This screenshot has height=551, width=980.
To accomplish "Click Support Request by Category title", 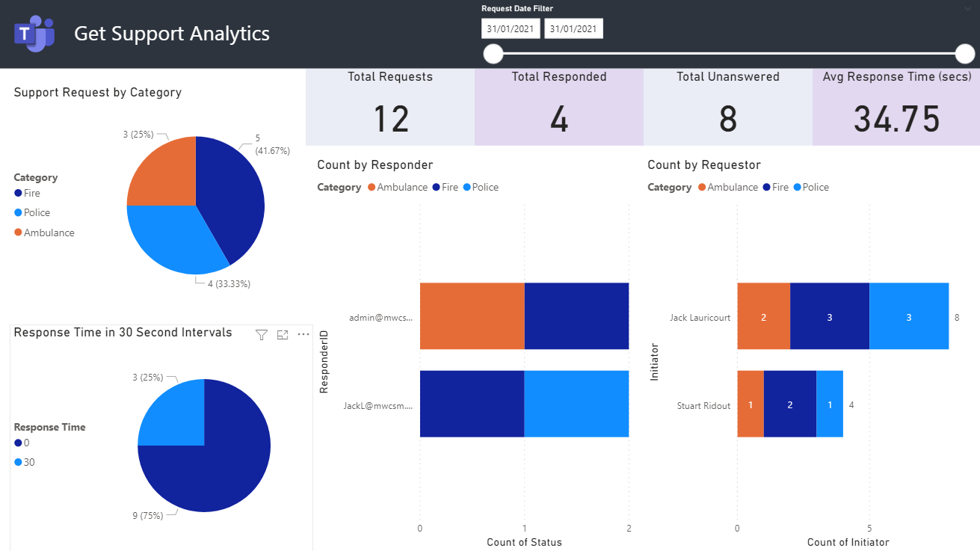I will pyautogui.click(x=98, y=93).
